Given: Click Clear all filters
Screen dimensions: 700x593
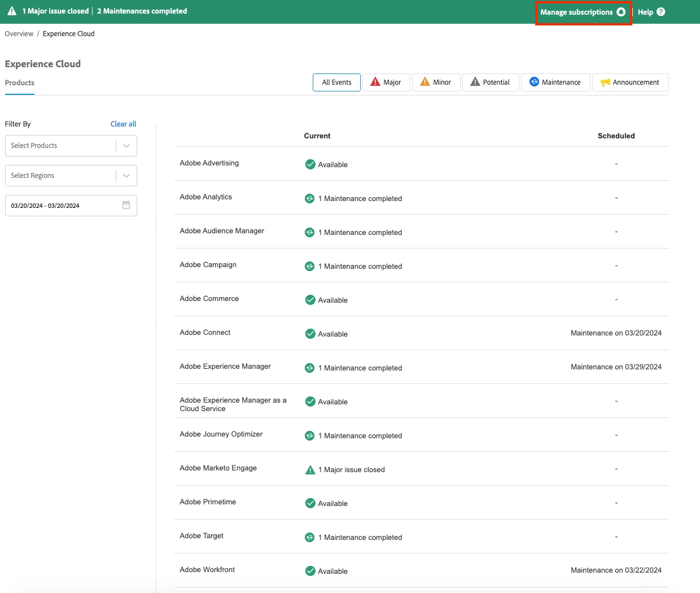Looking at the screenshot, I should tap(123, 124).
